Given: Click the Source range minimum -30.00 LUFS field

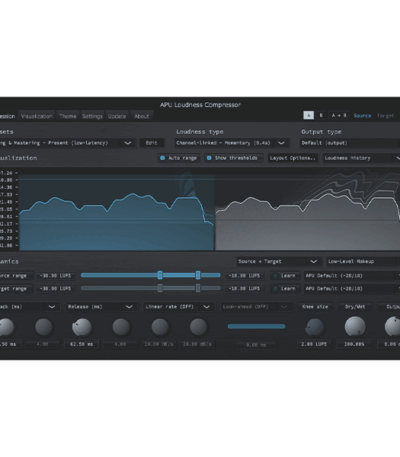Looking at the screenshot, I should click(x=55, y=276).
